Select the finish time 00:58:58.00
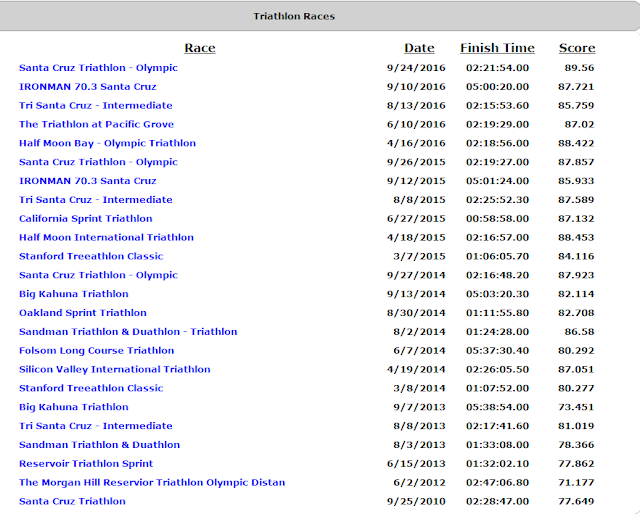640x514 pixels. point(497,218)
